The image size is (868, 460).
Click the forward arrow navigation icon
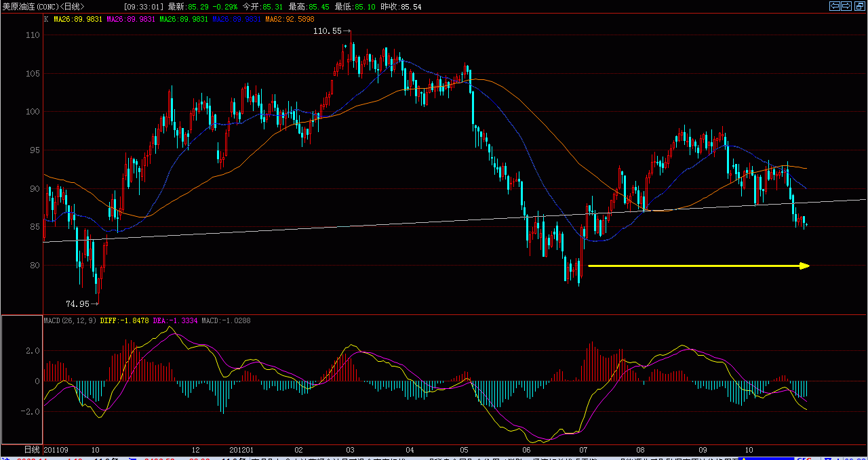pos(846,6)
